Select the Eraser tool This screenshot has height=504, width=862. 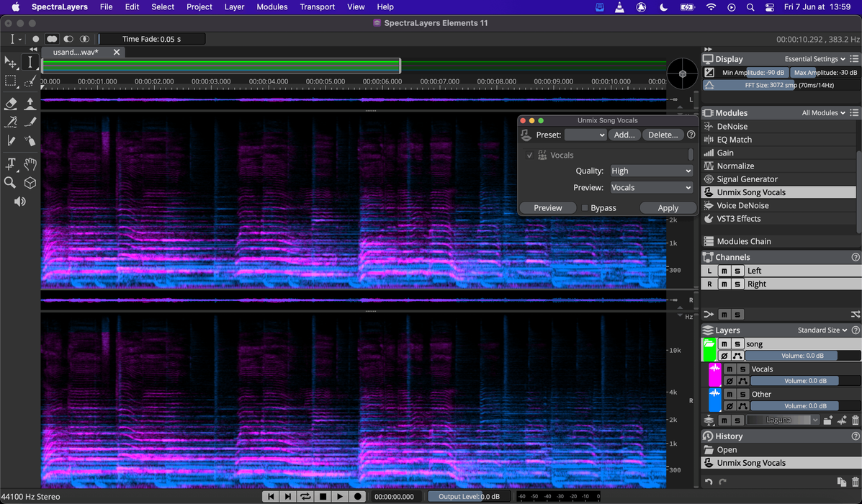point(11,104)
